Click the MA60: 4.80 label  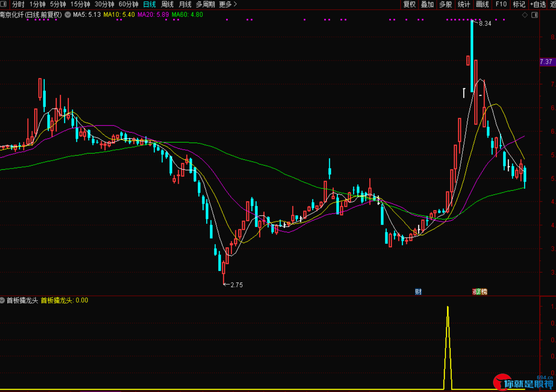point(187,15)
